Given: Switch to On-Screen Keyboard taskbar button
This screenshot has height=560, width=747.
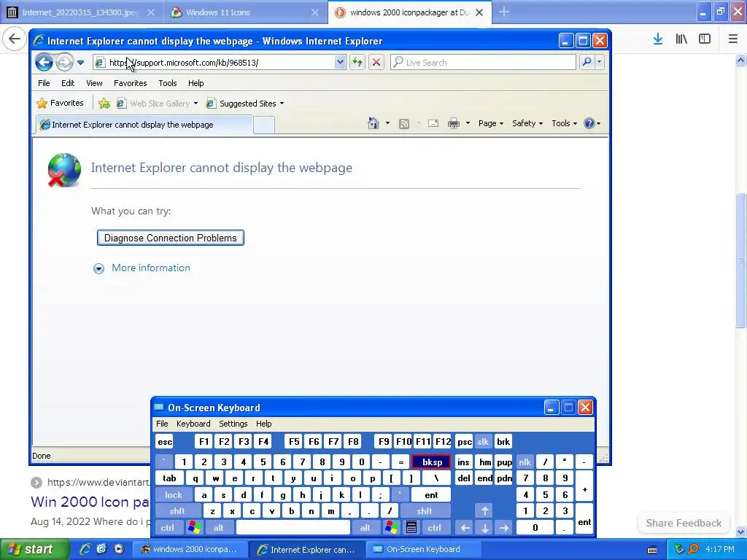Looking at the screenshot, I should tap(422, 549).
